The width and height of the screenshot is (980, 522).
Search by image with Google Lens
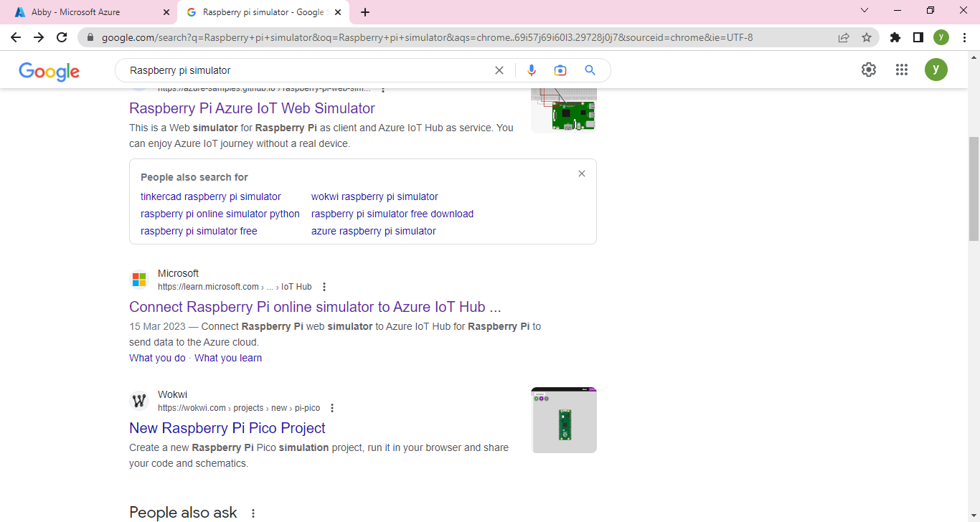click(x=560, y=70)
